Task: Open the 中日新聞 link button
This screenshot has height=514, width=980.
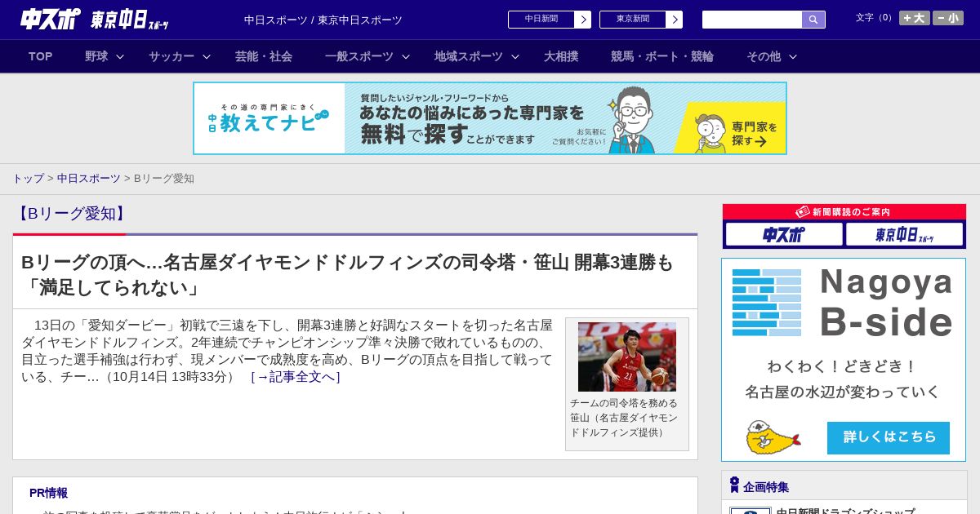Action: (x=541, y=20)
